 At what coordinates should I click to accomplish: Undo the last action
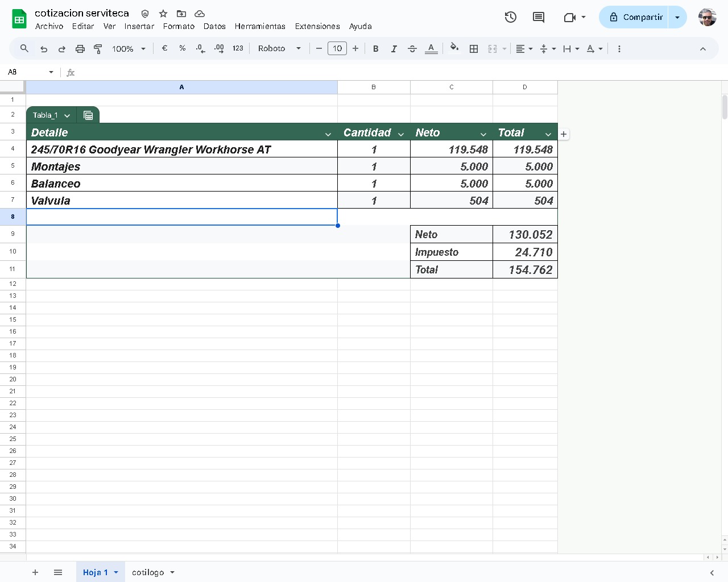coord(44,49)
